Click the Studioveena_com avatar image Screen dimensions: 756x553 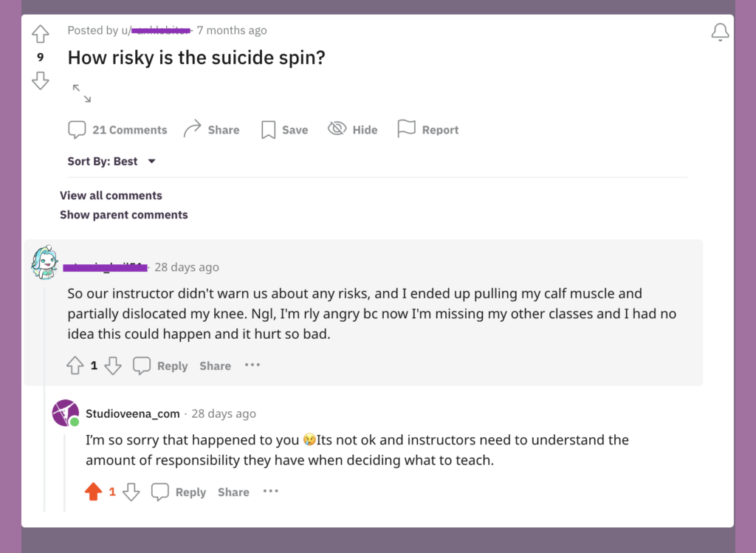[x=66, y=413]
